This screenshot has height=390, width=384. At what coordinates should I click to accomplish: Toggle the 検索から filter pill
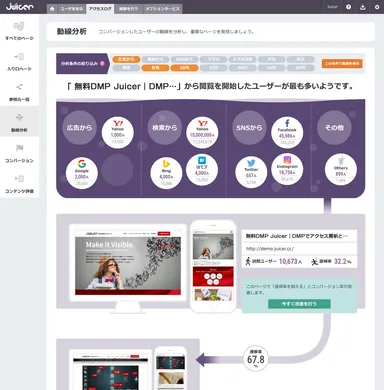click(x=155, y=59)
